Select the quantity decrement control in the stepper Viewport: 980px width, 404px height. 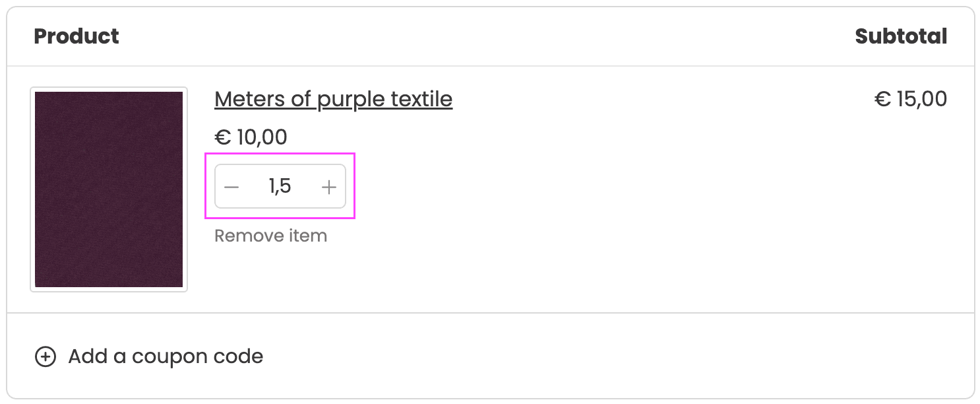coord(231,186)
